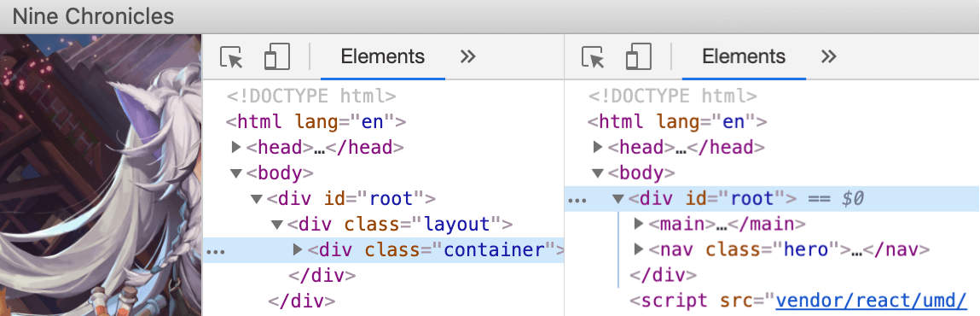Select the closing </div> below the container row
This screenshot has height=316, width=980.
[322, 275]
